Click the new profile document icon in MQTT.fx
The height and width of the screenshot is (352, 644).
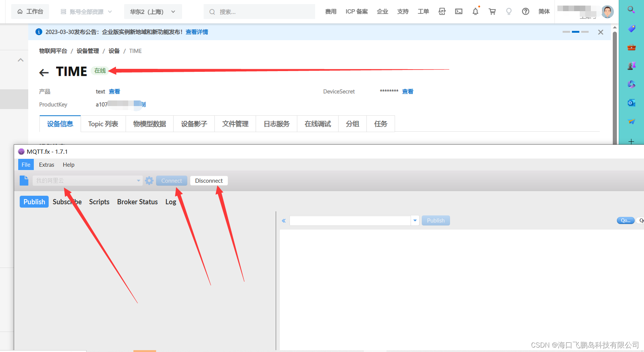(24, 180)
